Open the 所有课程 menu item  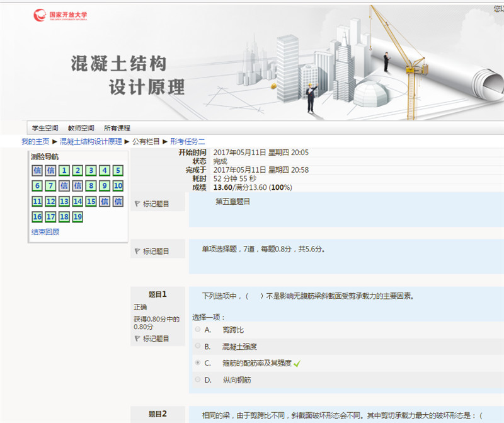point(117,128)
